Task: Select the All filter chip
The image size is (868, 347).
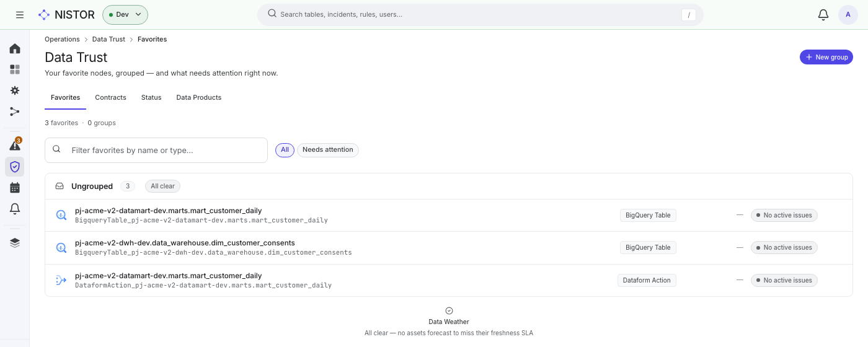Action: point(285,150)
